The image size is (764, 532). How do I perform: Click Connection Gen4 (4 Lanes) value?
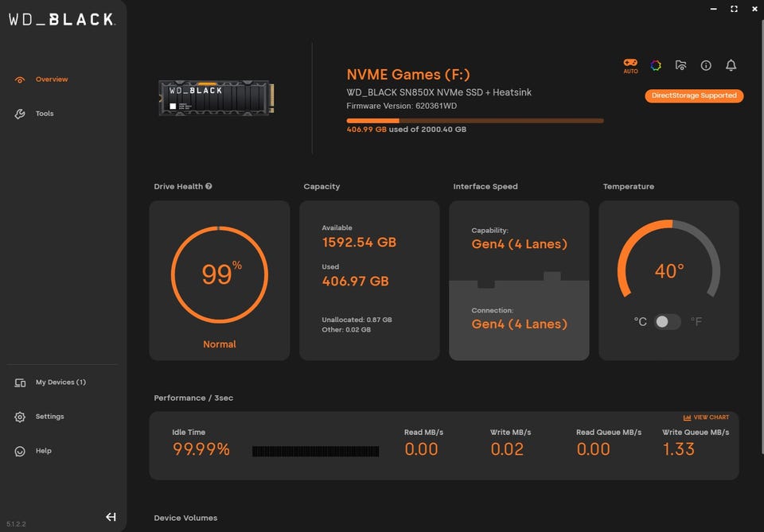tap(520, 324)
